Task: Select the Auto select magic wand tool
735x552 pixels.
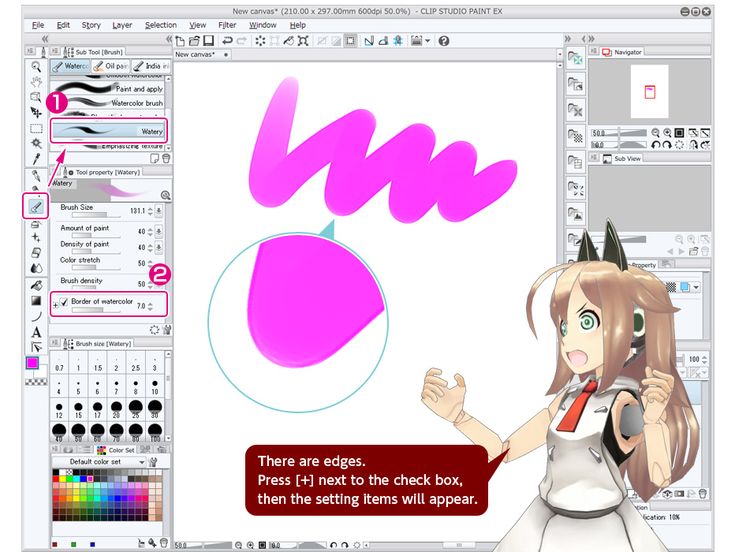Action: (x=36, y=143)
